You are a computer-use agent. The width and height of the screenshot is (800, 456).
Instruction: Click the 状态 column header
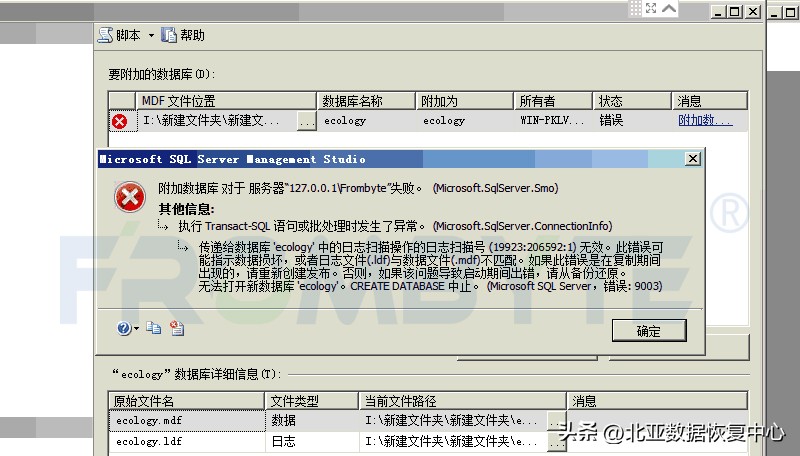(x=632, y=101)
